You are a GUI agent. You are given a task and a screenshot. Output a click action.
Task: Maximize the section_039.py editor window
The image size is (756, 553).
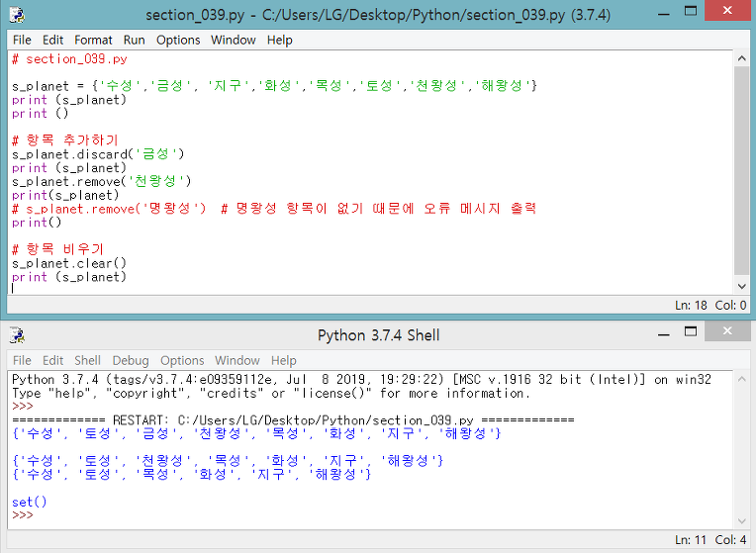[691, 12]
